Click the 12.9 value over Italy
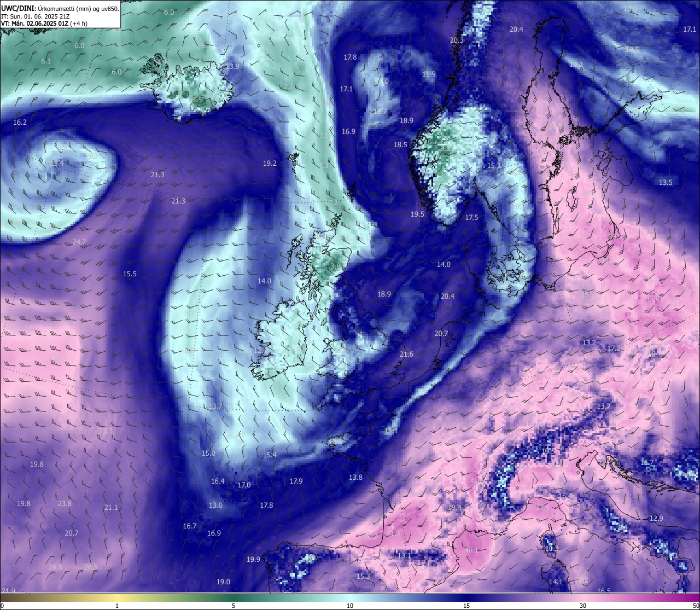700x610 pixels. click(656, 518)
